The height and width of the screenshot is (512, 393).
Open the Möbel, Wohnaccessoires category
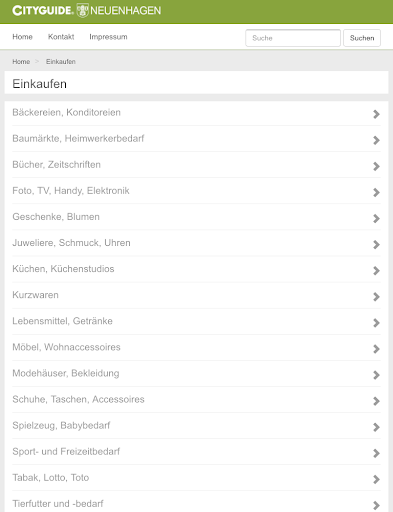tap(196, 347)
